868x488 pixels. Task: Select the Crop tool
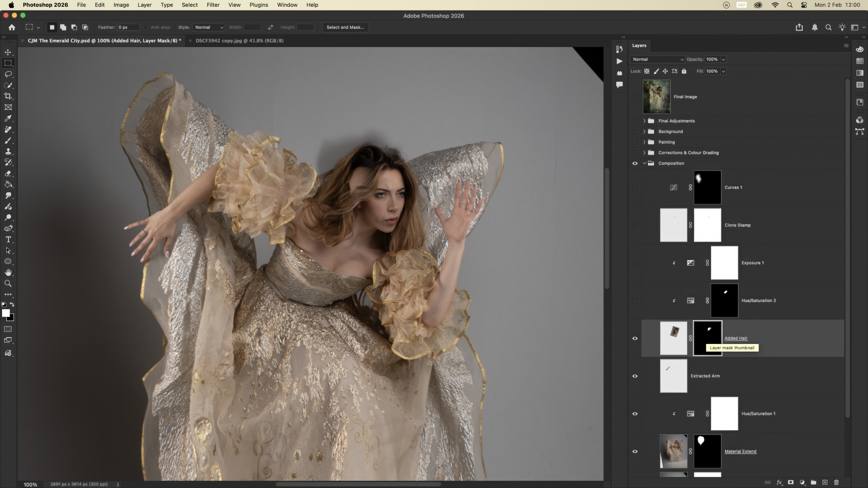pos(8,96)
